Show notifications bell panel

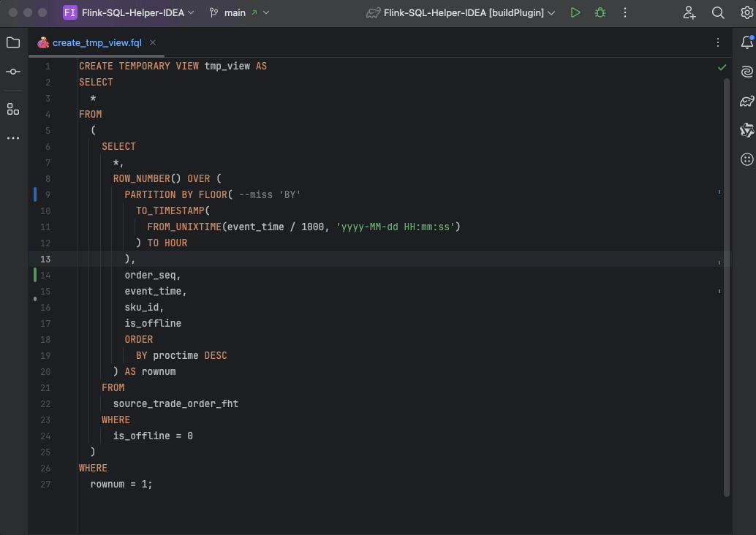click(x=746, y=43)
